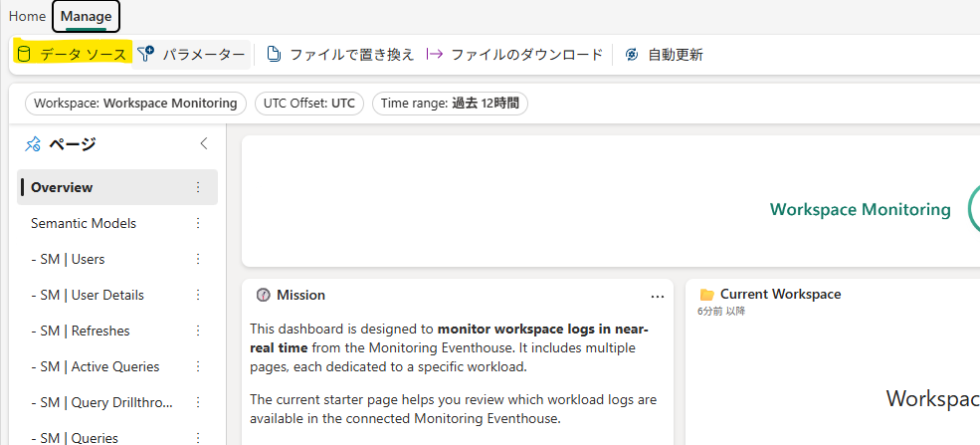Open more options for SM | User Details
This screenshot has height=445, width=980.
tap(198, 295)
